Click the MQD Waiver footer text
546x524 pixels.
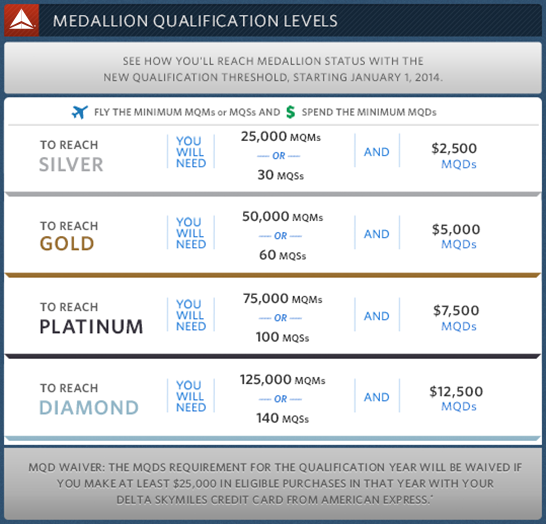275,483
